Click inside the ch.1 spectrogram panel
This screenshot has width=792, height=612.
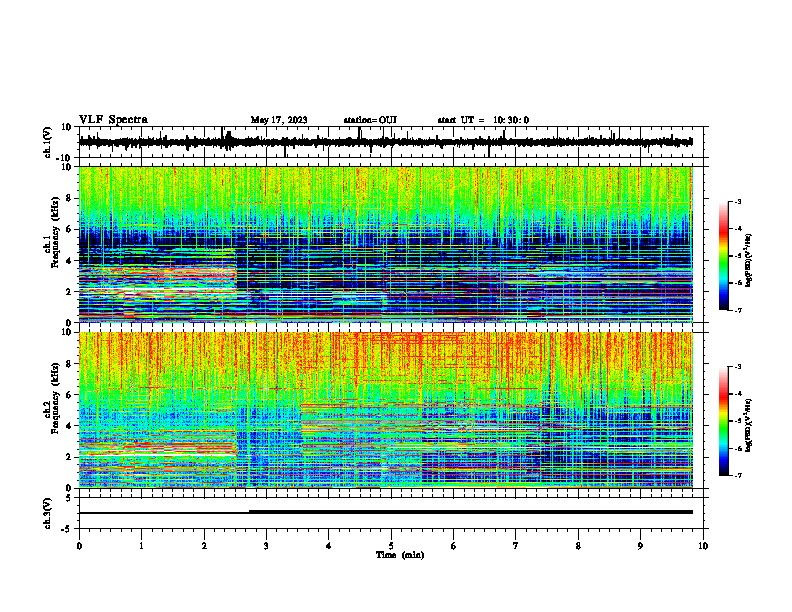click(x=386, y=244)
